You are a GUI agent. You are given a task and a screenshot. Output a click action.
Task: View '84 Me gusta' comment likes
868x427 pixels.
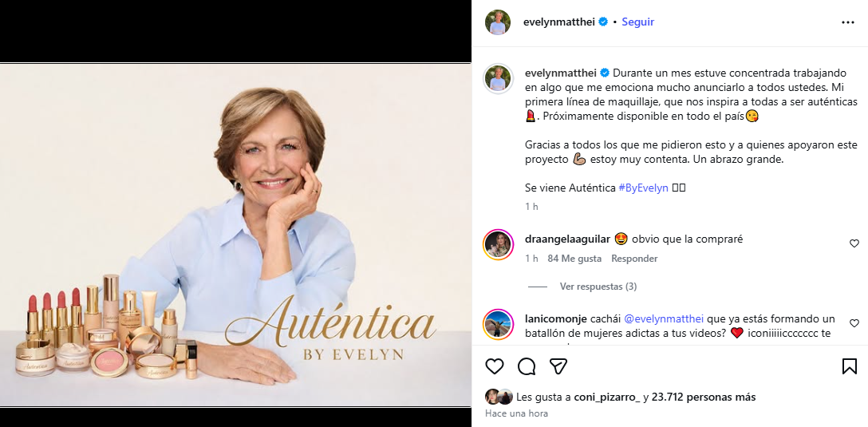pos(574,259)
